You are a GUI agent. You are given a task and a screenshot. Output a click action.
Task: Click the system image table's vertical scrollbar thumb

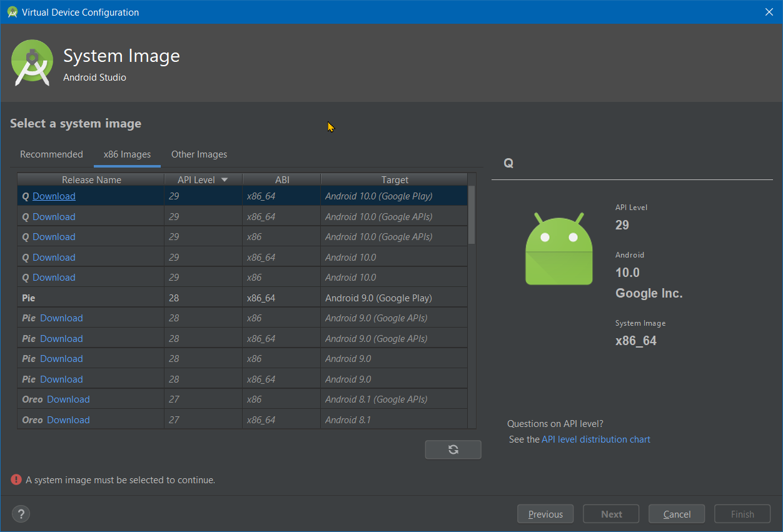472,214
